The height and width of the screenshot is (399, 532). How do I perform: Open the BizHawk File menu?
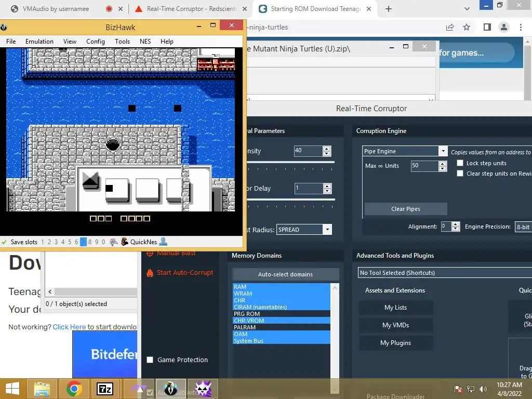[x=11, y=42]
